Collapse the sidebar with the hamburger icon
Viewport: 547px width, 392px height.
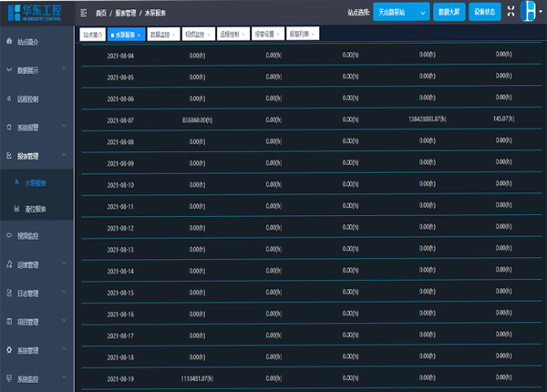84,13
